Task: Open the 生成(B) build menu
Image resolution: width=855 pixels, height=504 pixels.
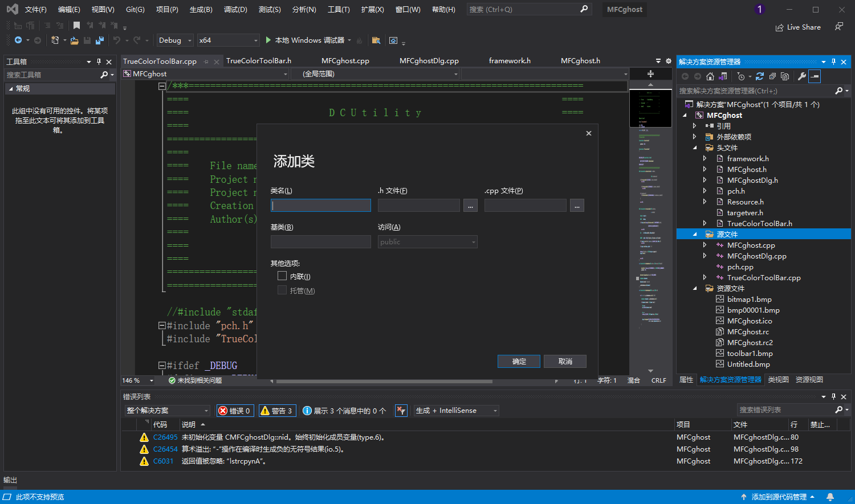Action: pos(201,10)
